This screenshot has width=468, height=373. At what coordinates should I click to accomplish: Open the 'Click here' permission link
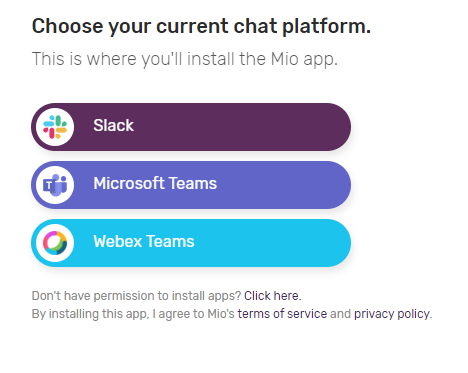click(273, 296)
